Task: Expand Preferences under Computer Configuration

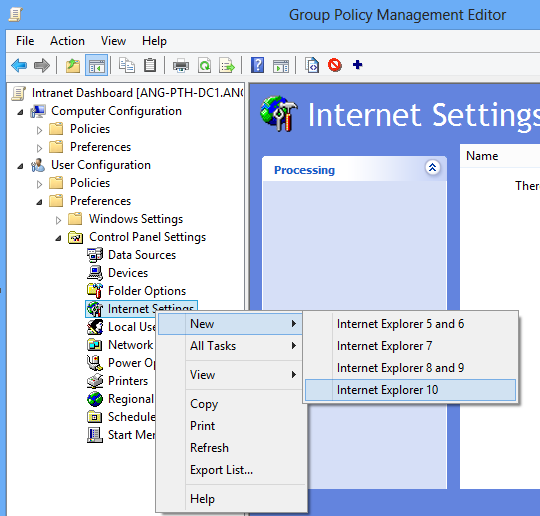Action: coord(39,148)
